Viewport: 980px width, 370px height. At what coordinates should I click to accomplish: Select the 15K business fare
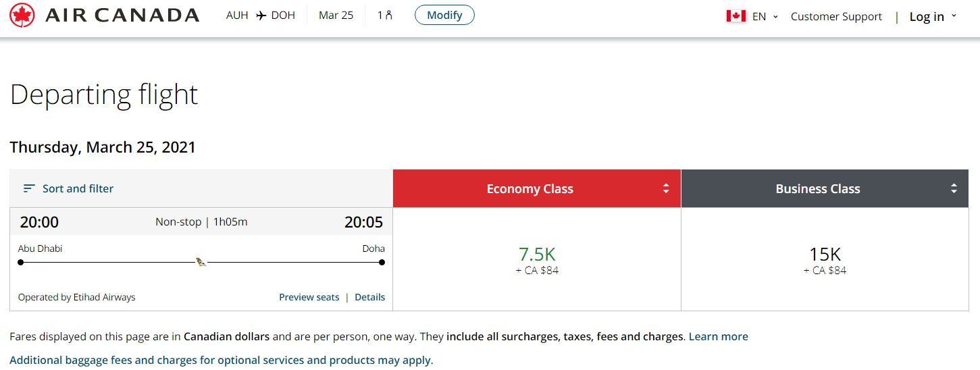click(825, 260)
